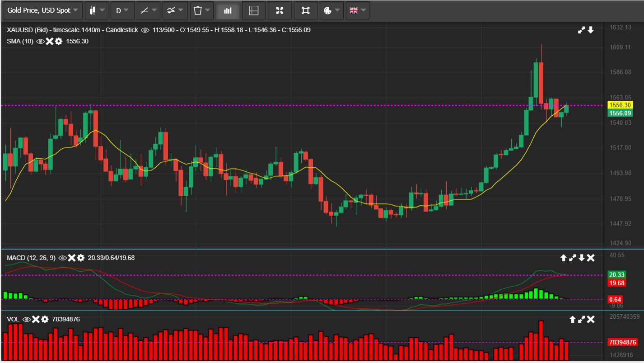
Task: Open the chart type candlestick dropdown
Action: 97,10
